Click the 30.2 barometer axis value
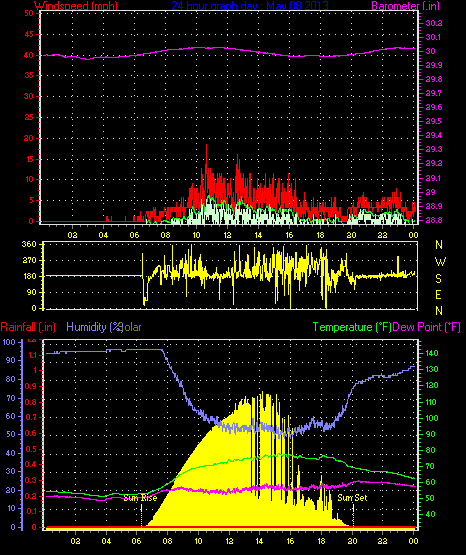 (x=433, y=23)
